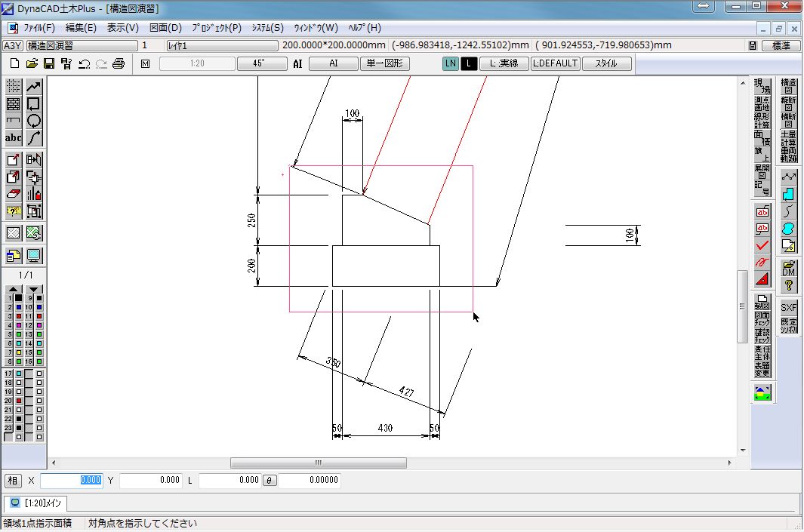
Task: Click the red triangle icon in right panel
Action: pos(762,279)
